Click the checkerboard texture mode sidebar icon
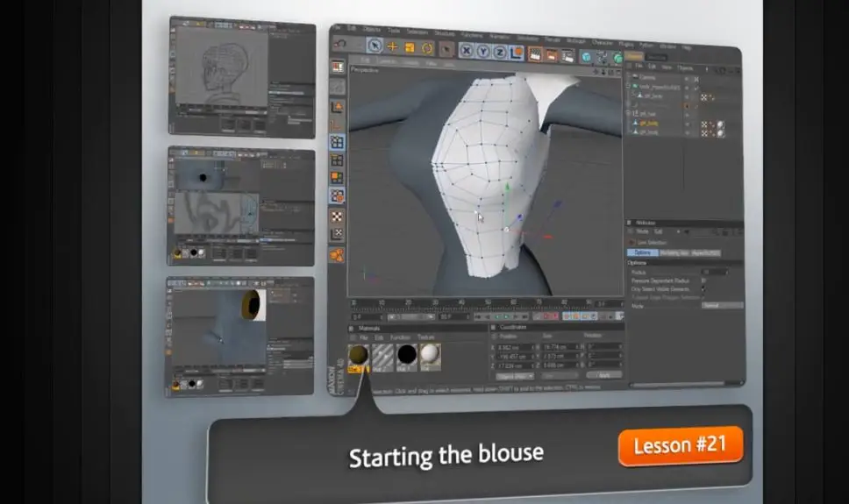 337,217
